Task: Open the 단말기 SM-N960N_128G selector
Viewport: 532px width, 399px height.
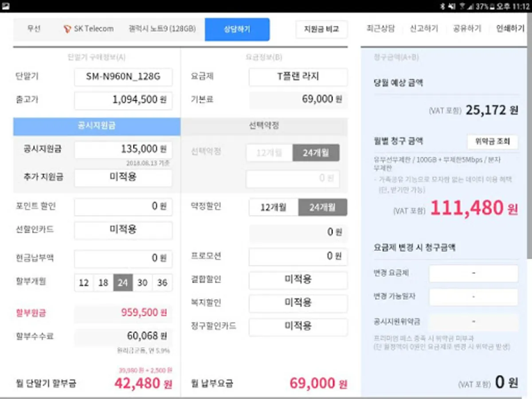Action: pyautogui.click(x=123, y=77)
